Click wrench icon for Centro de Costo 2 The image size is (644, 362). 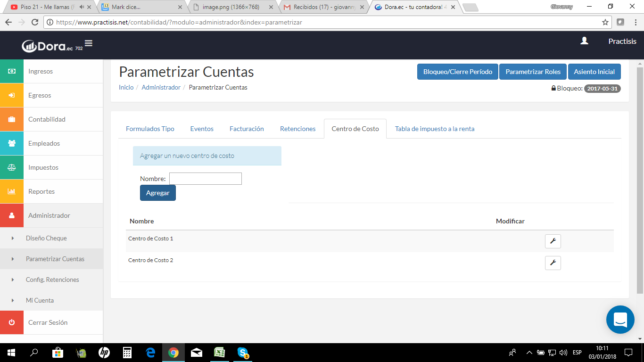553,263
